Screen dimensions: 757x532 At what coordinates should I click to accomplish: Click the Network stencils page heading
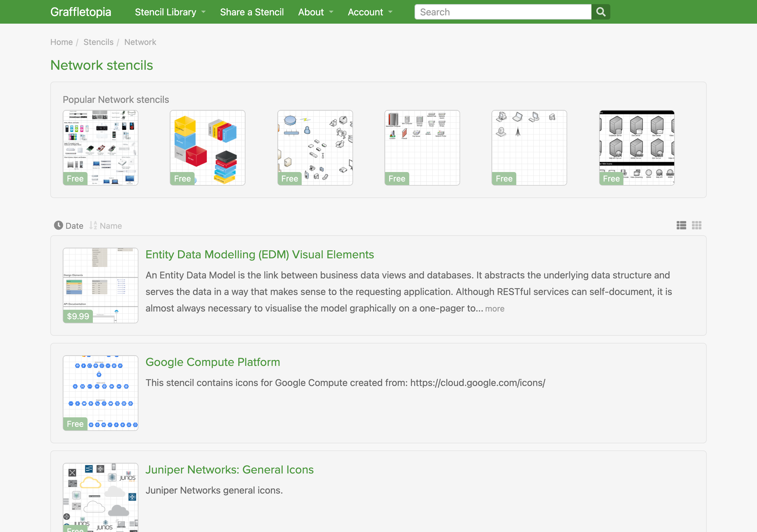pyautogui.click(x=101, y=65)
